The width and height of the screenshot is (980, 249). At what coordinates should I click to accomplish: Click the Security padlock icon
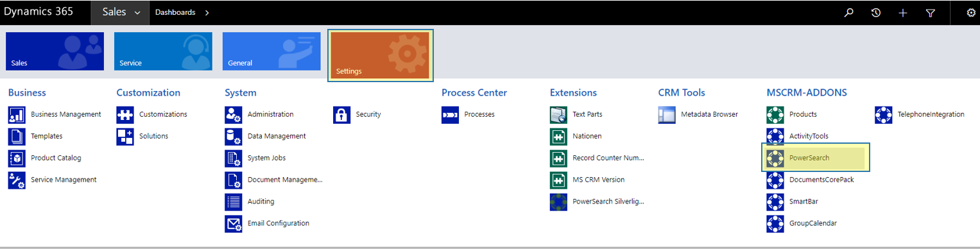[342, 115]
